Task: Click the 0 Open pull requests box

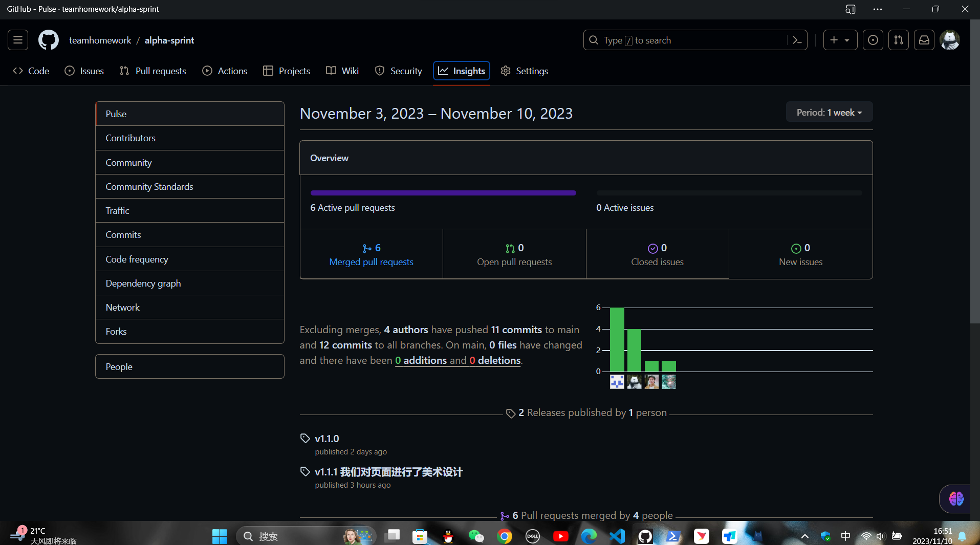Action: (x=514, y=254)
